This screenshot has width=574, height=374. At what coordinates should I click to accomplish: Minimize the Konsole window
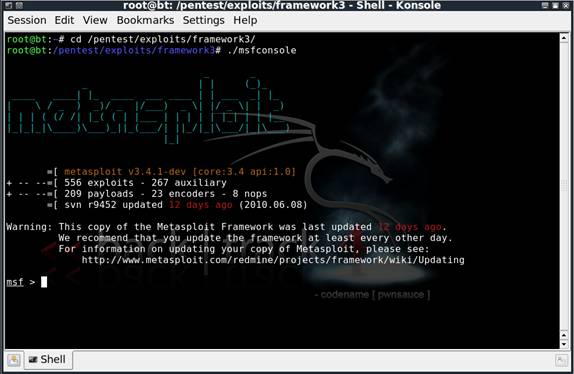[x=545, y=5]
